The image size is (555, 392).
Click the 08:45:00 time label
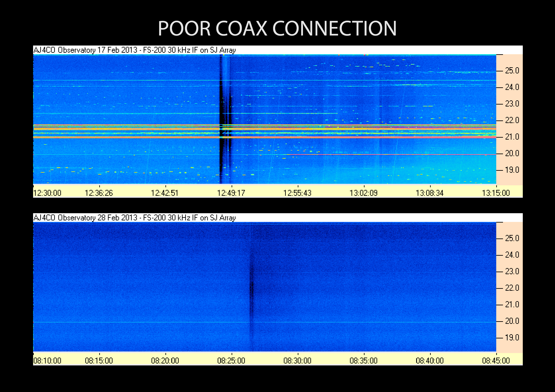pos(496,361)
